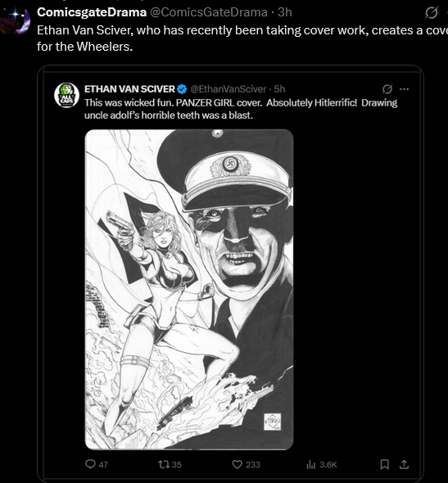Open Grok icon on Ethan Van Sciver tweet

[387, 89]
